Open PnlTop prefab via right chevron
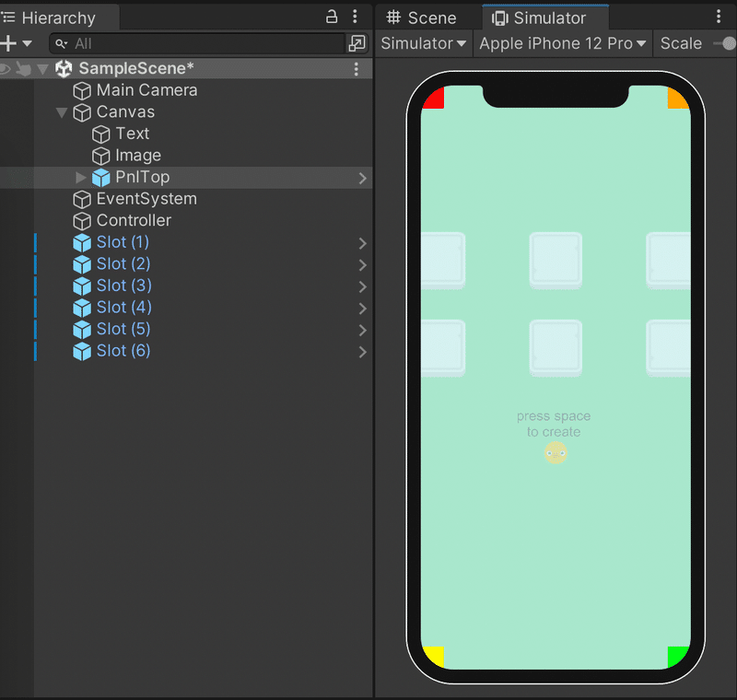This screenshot has width=737, height=700. coord(362,178)
